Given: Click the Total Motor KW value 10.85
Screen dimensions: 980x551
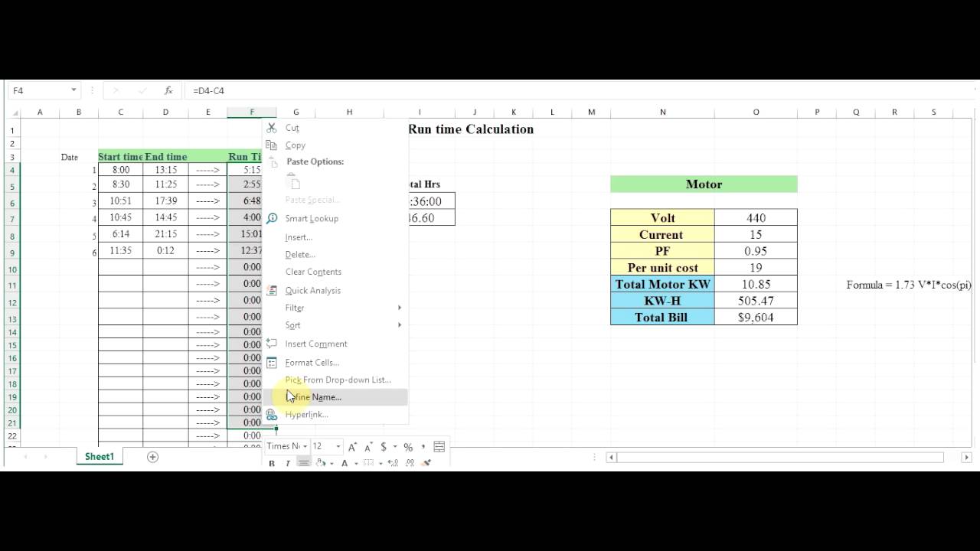Looking at the screenshot, I should coord(756,284).
